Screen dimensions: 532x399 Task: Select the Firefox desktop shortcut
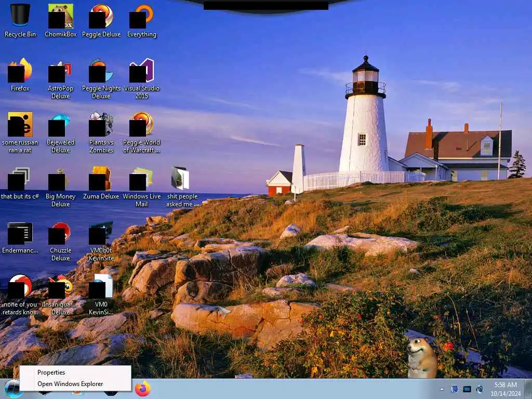pos(20,75)
